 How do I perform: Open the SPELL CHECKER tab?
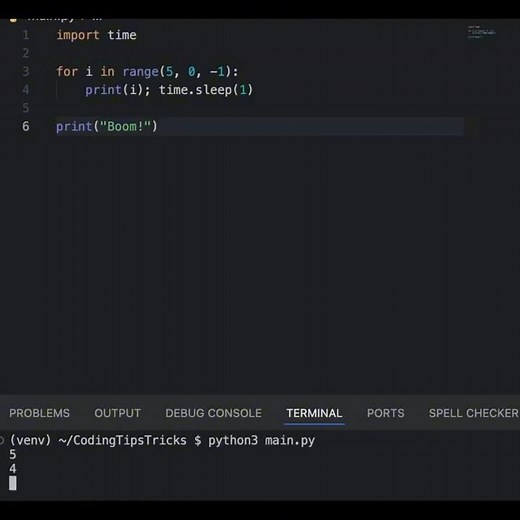tap(474, 413)
